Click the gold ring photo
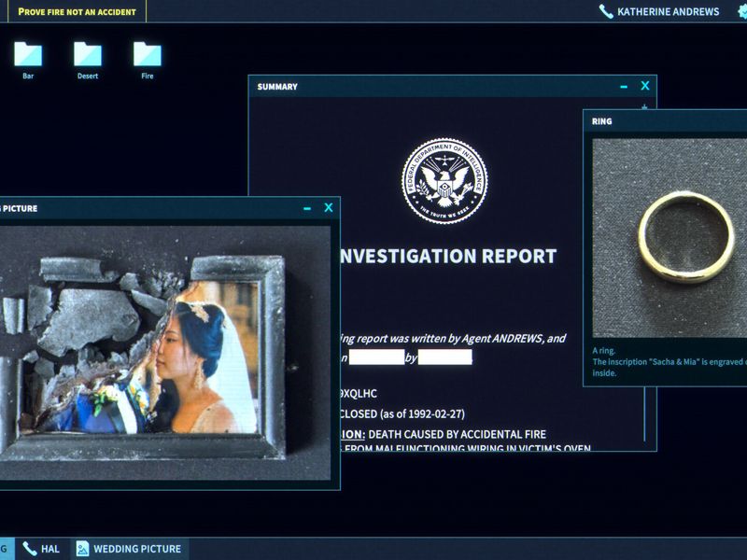Screen dimensions: 747x560 (x=669, y=238)
